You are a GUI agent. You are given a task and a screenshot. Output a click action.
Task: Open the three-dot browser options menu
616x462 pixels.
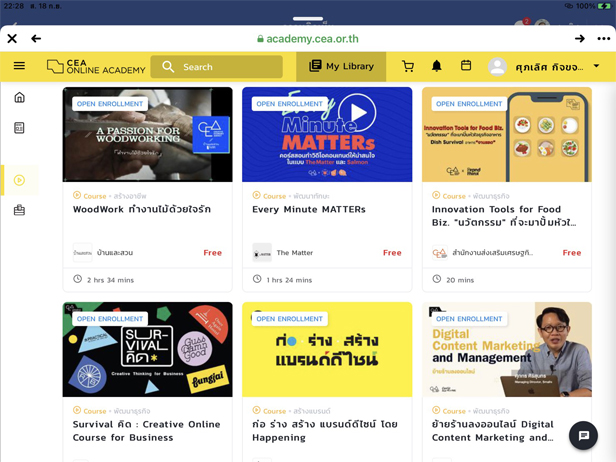tap(603, 38)
